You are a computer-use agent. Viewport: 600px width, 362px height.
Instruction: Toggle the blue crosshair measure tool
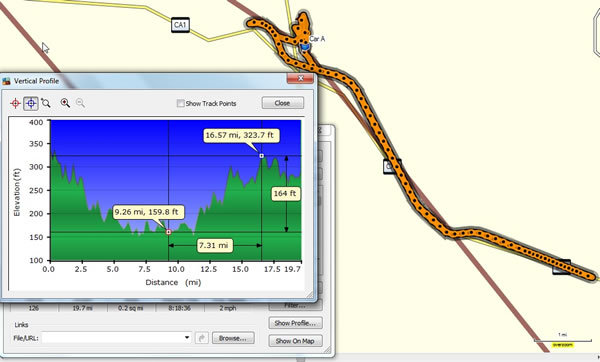pyautogui.click(x=31, y=103)
